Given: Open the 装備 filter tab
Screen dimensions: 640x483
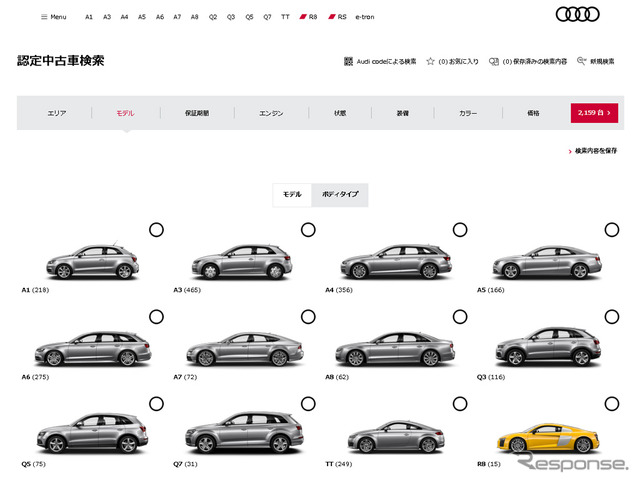Looking at the screenshot, I should (x=403, y=113).
